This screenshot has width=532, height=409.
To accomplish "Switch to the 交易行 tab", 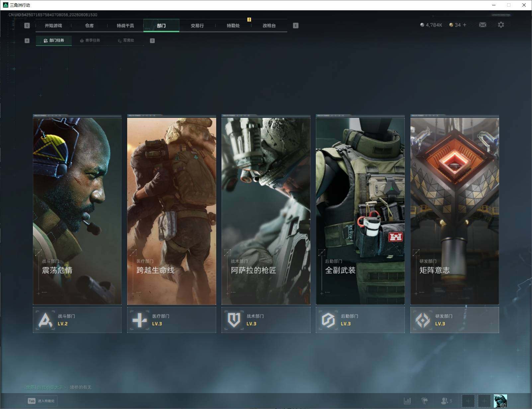I will (x=197, y=26).
